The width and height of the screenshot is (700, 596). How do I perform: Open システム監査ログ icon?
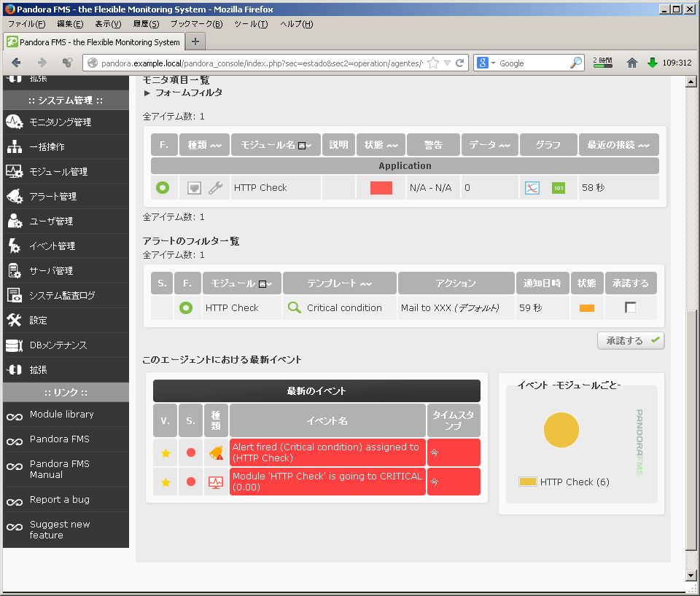[x=15, y=295]
